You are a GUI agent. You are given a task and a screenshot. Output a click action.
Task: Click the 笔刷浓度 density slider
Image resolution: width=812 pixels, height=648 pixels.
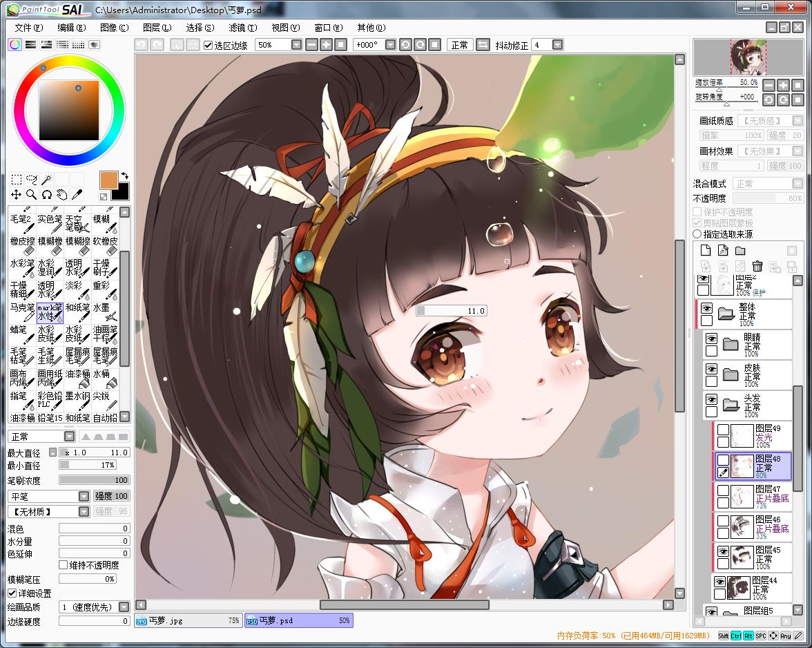pos(94,480)
